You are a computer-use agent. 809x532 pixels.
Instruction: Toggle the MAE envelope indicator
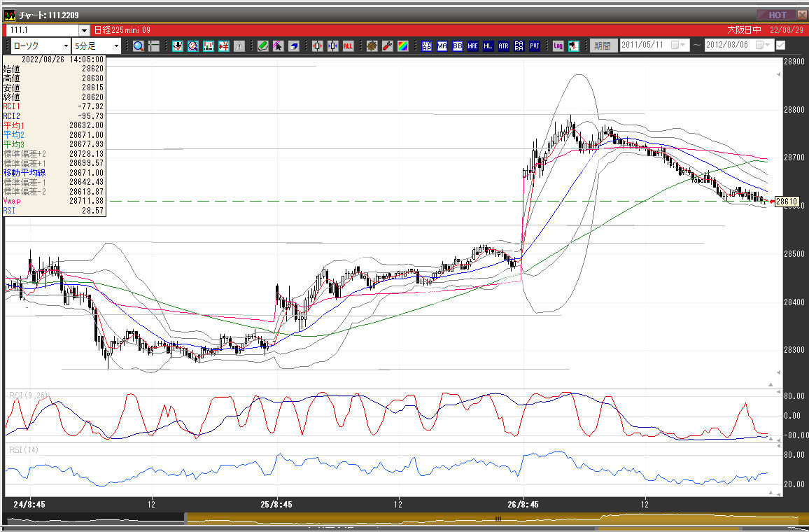coord(472,46)
